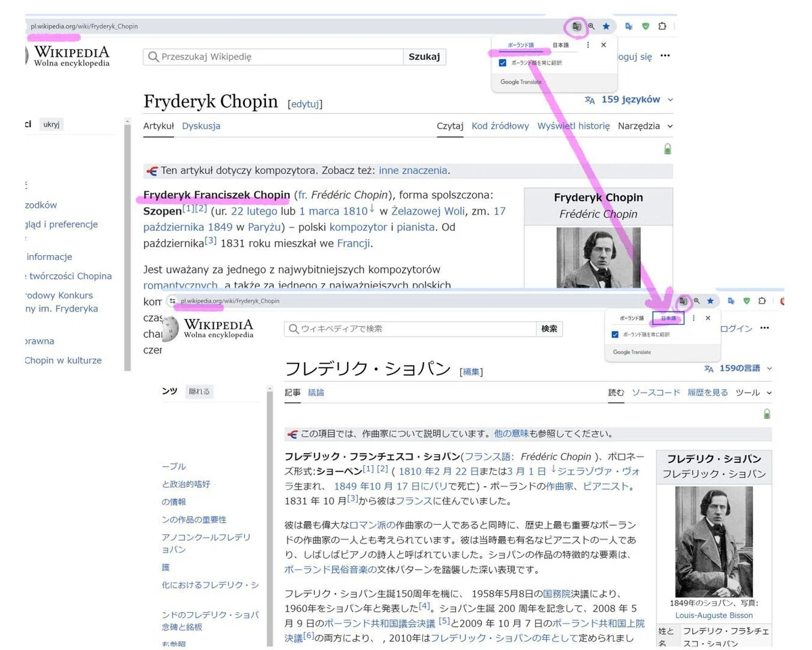Switch to the Dyskusja tab

tap(201, 126)
